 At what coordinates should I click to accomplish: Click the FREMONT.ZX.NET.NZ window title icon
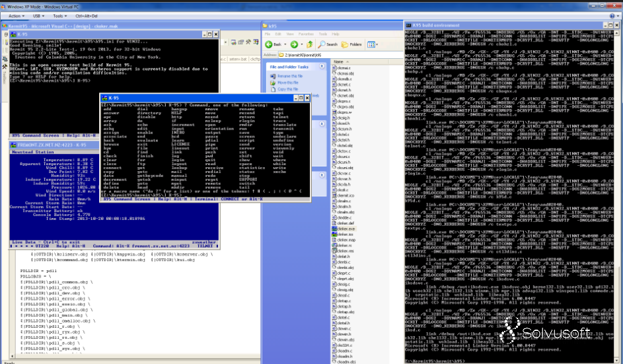[x=13, y=145]
